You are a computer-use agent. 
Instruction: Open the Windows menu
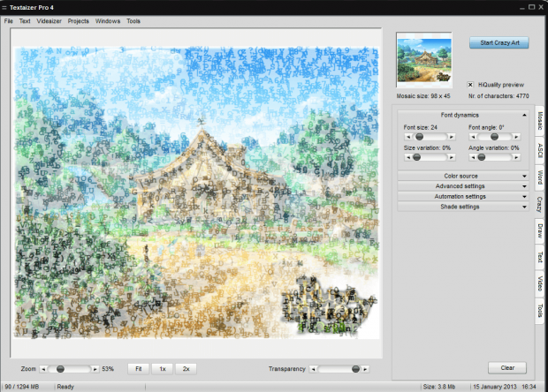click(x=108, y=21)
